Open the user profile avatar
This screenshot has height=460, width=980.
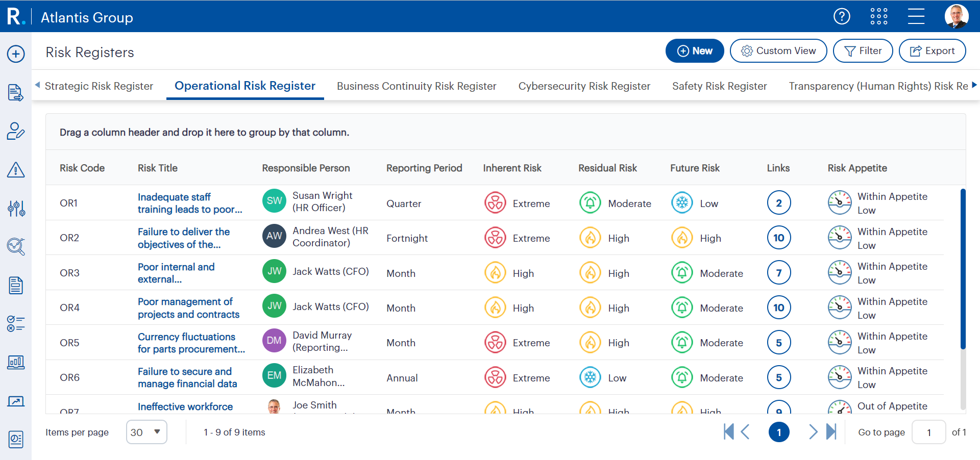point(957,16)
